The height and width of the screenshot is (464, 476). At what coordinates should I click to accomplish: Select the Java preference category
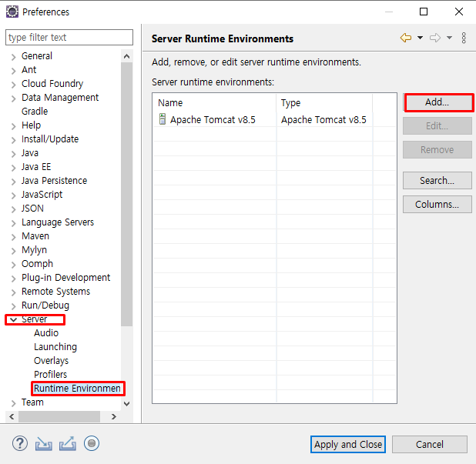tap(30, 153)
